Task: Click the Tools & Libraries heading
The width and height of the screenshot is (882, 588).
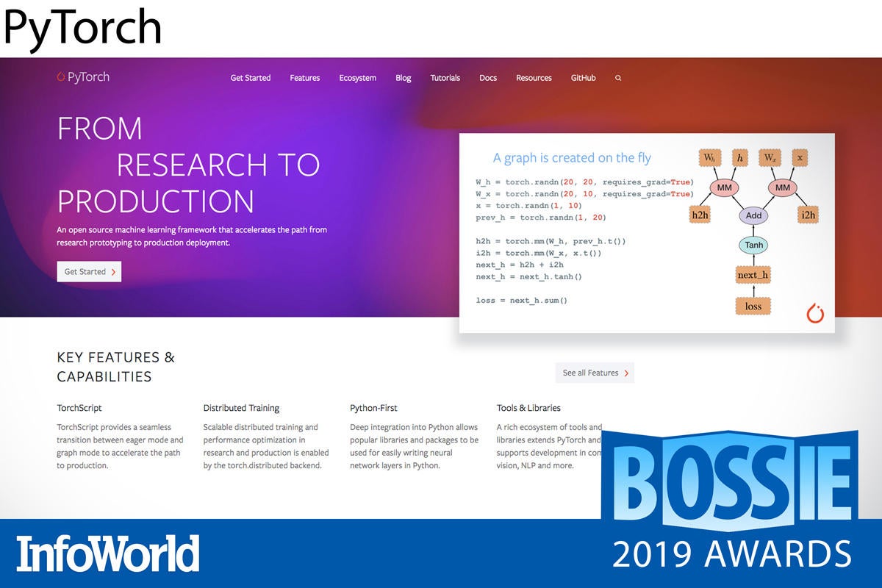Action: pos(528,408)
